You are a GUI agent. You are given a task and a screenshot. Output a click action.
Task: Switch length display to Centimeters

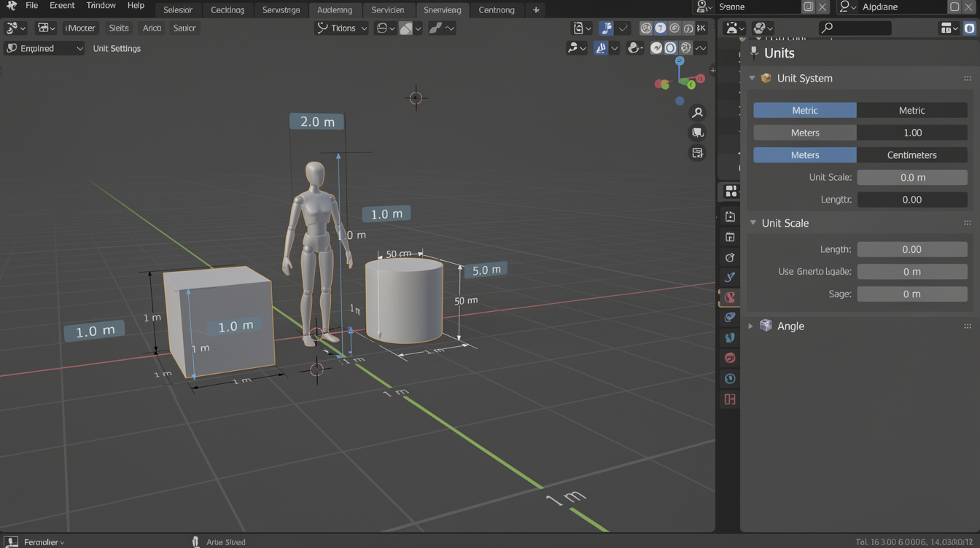(x=912, y=154)
